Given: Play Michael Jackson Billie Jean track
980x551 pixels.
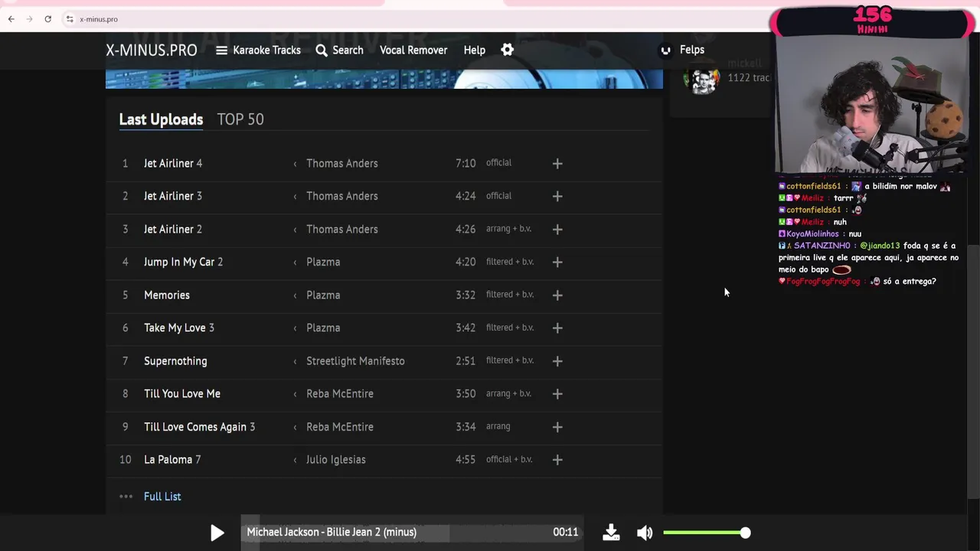Looking at the screenshot, I should 217,533.
